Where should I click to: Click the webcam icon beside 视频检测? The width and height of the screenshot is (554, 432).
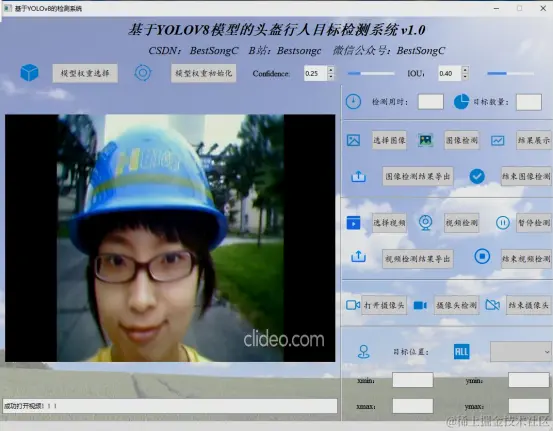[x=425, y=223]
